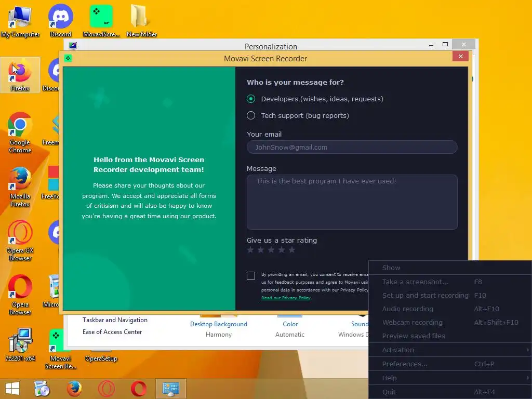Rate three stars in feedback form
Image resolution: width=532 pixels, height=399 pixels.
tap(271, 250)
